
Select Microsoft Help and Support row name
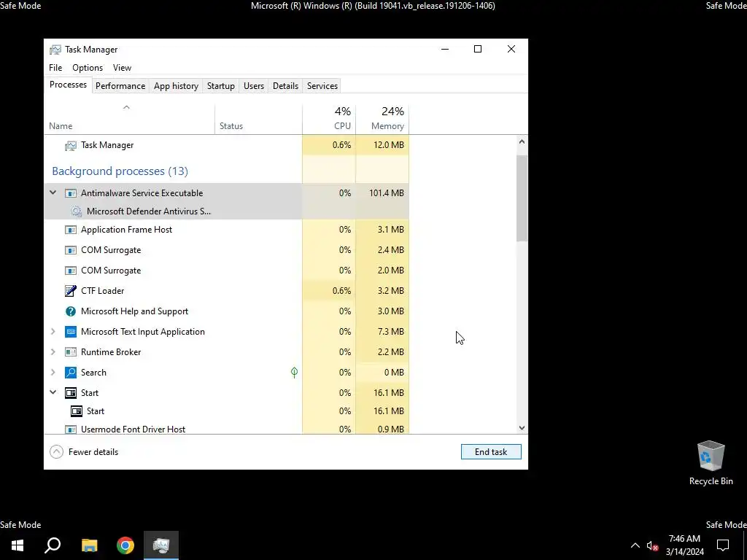tap(134, 311)
